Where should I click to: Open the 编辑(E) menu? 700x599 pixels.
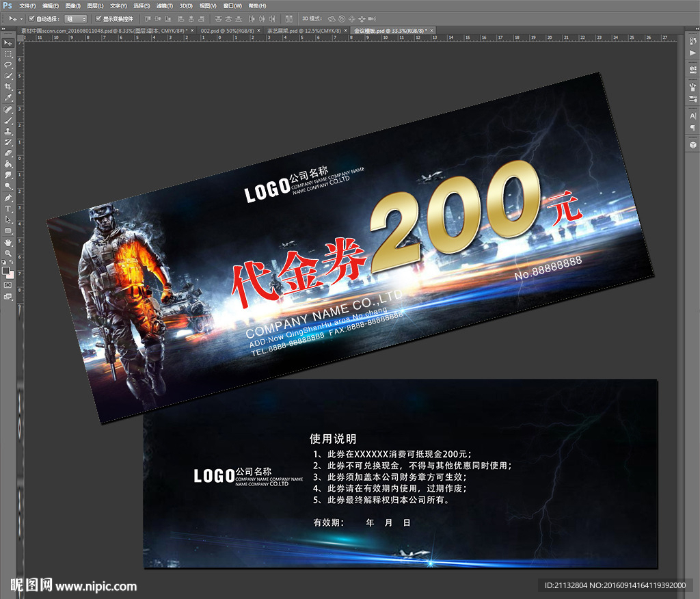pos(51,5)
